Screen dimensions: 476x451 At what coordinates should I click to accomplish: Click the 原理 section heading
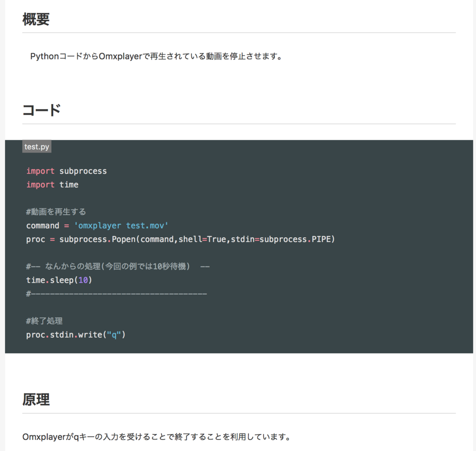point(36,399)
